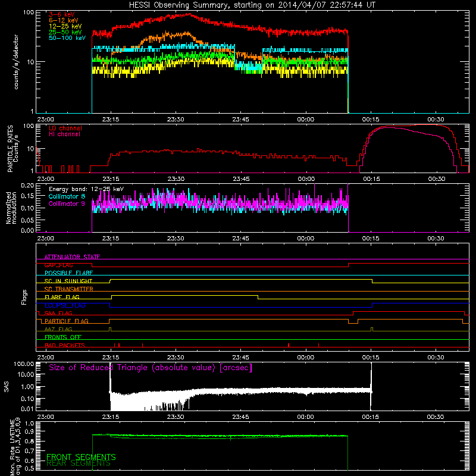Click the REAR SEGMENTS legend label

click(x=79, y=464)
